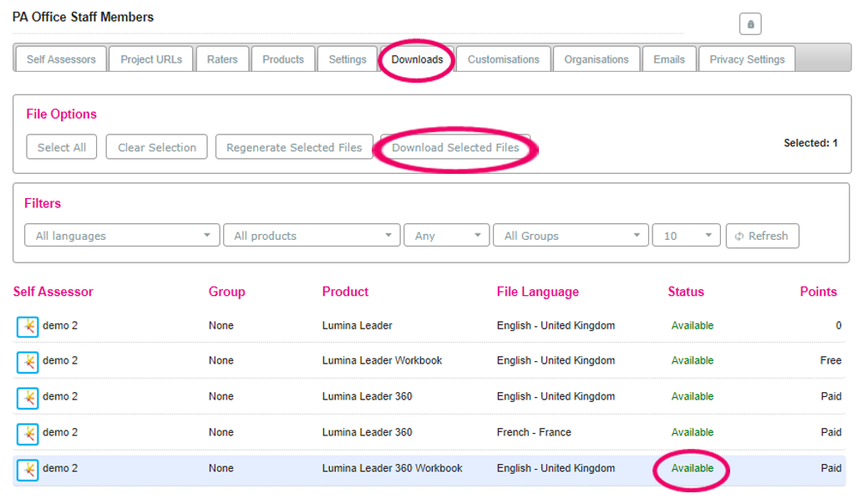Click Available status in the French - France row
The width and height of the screenshot is (868, 499).
click(x=692, y=432)
